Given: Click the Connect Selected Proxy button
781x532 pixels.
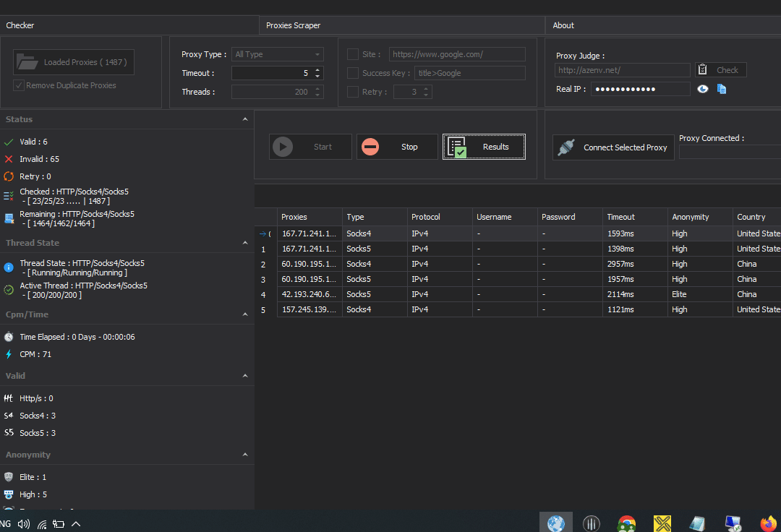Looking at the screenshot, I should [x=613, y=147].
